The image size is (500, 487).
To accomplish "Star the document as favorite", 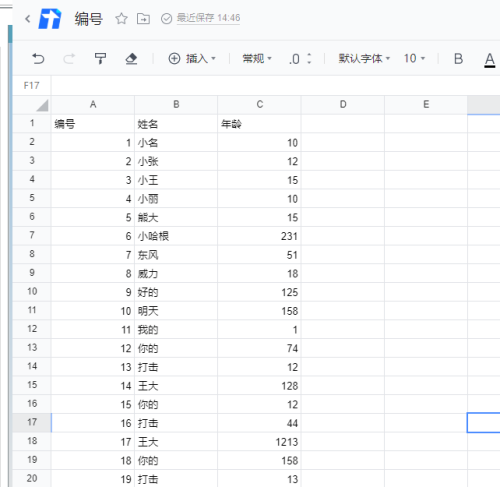I will coord(121,19).
